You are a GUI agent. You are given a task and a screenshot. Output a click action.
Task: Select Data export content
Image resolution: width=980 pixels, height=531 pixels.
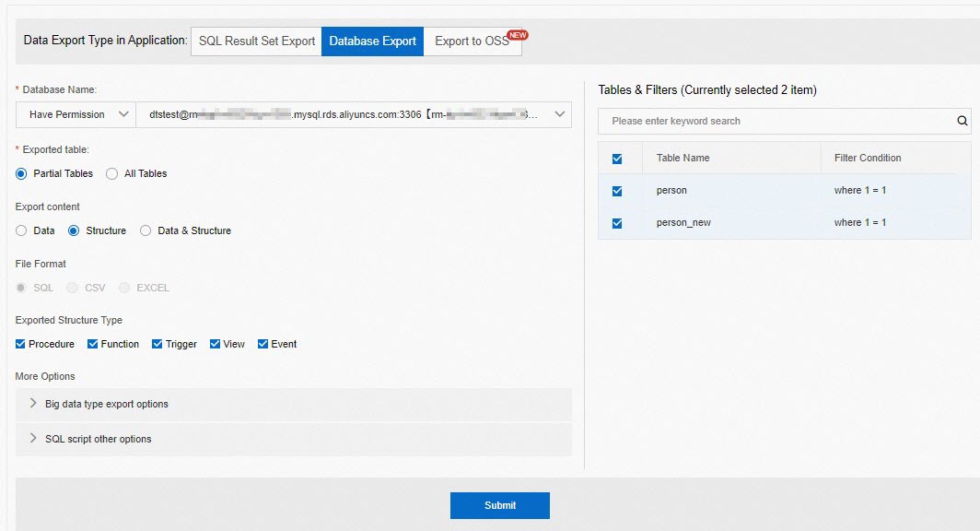coord(21,230)
